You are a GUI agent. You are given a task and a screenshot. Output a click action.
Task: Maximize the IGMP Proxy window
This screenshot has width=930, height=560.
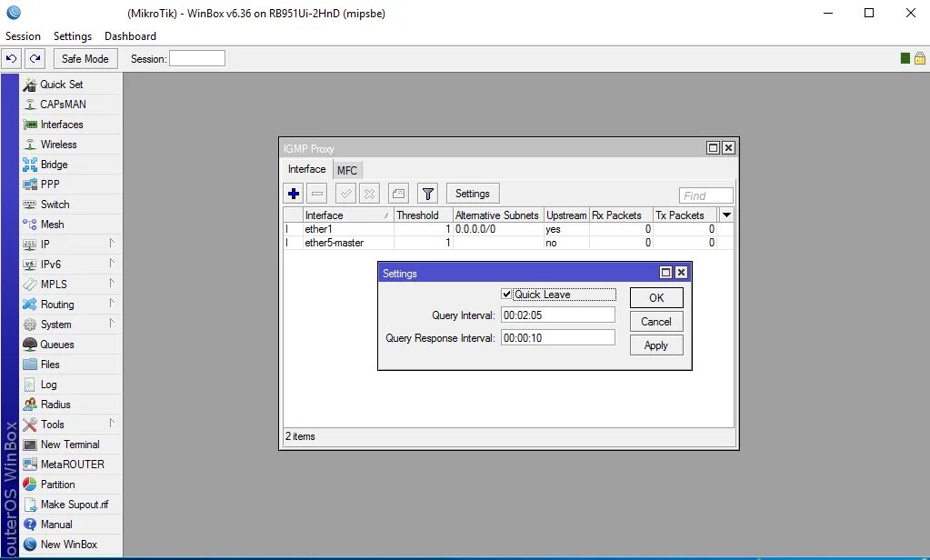coord(714,147)
